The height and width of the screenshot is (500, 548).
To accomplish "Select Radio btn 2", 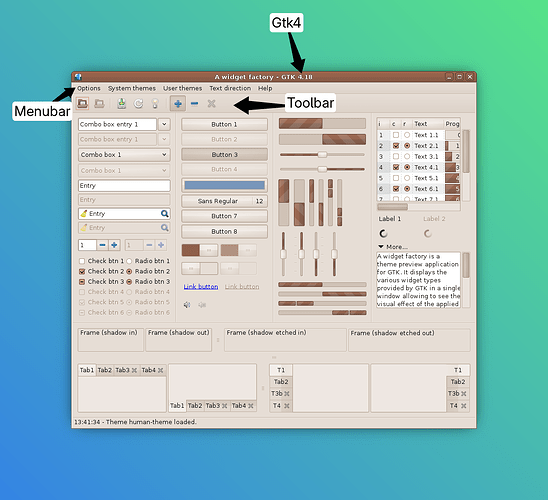I will tap(129, 271).
